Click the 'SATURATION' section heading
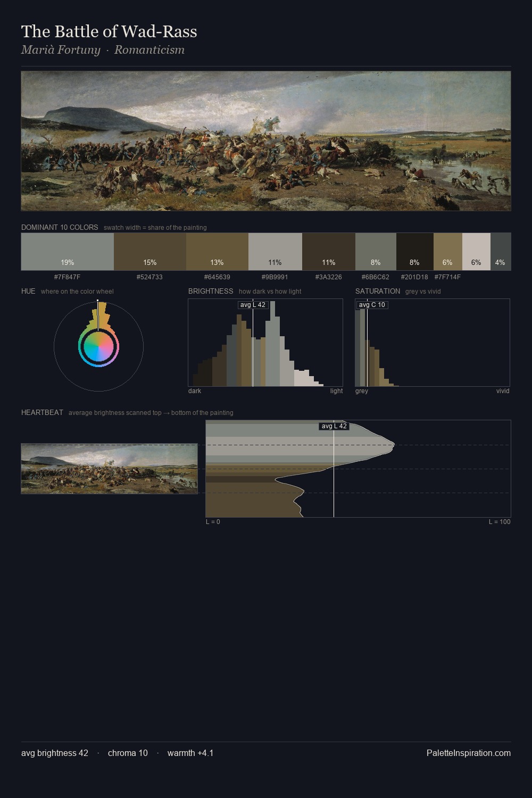 tap(378, 291)
